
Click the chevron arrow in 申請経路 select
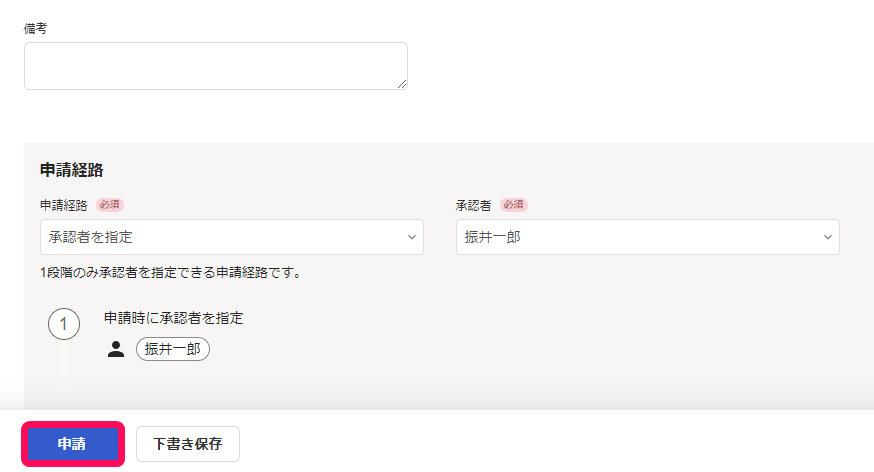[x=411, y=237]
